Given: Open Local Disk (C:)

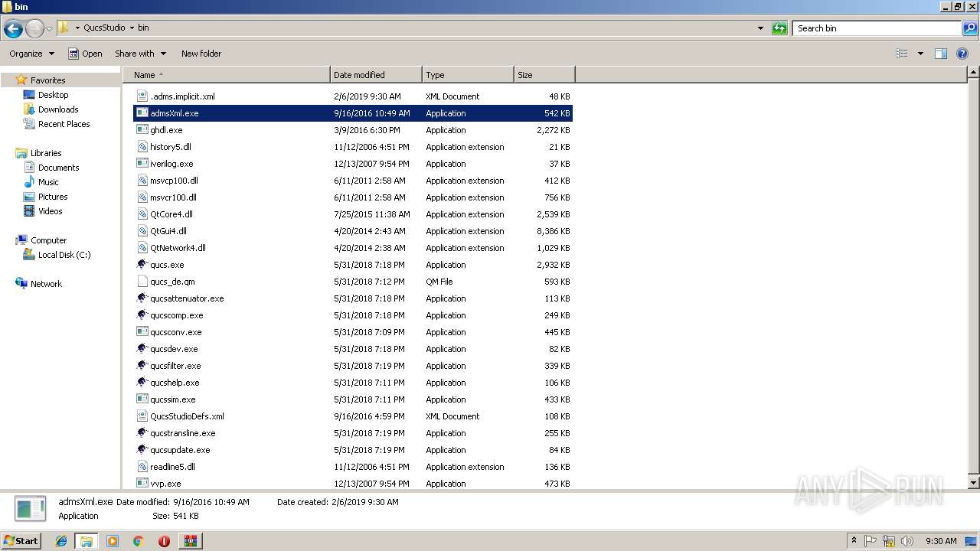Looking at the screenshot, I should (64, 255).
